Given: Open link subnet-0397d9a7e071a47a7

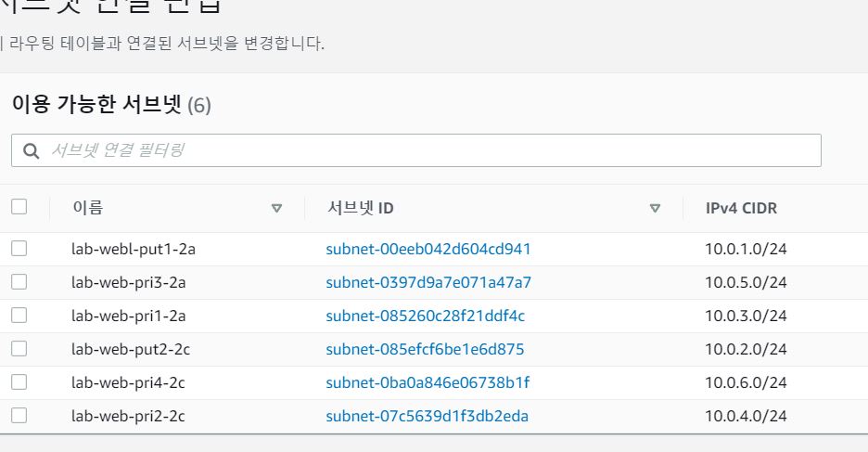Looking at the screenshot, I should (428, 282).
